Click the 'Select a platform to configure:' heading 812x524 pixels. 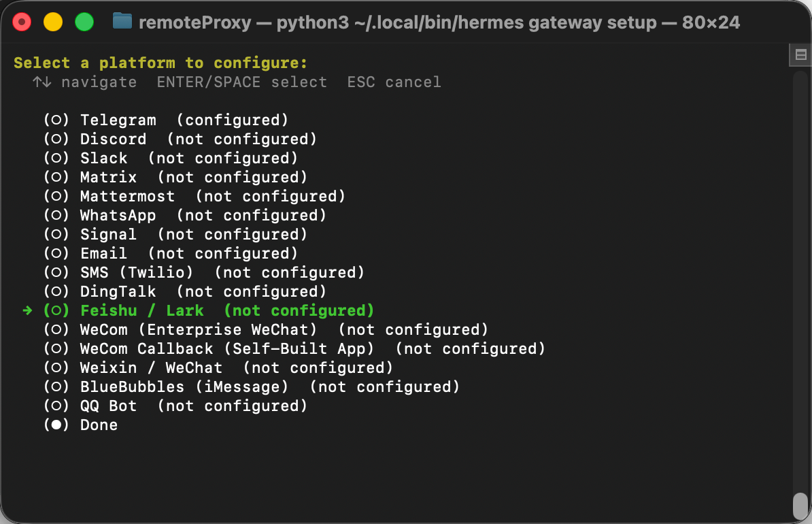(x=160, y=63)
